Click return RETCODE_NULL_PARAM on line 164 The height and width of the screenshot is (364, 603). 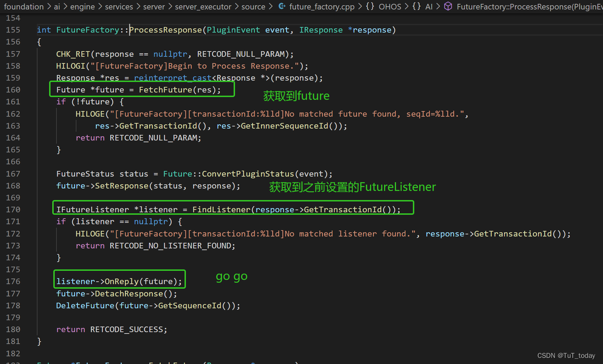click(x=139, y=138)
